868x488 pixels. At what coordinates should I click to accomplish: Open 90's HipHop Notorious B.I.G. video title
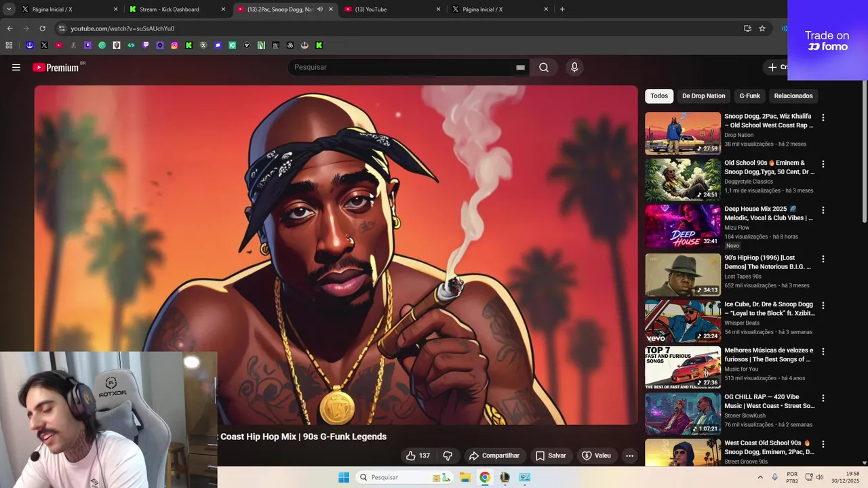tap(768, 262)
